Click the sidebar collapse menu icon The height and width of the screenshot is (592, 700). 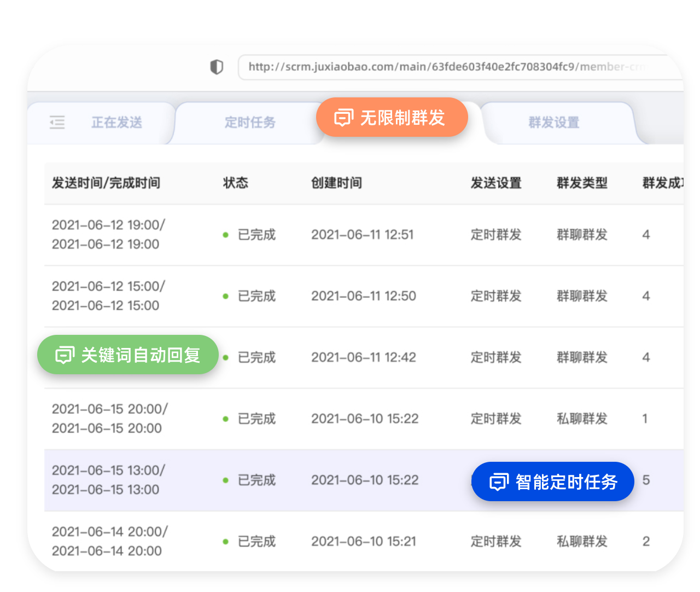(x=57, y=122)
